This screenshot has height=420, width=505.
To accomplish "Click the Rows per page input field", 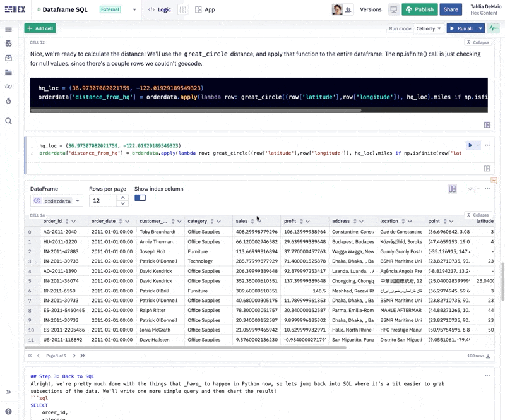I will 102,201.
